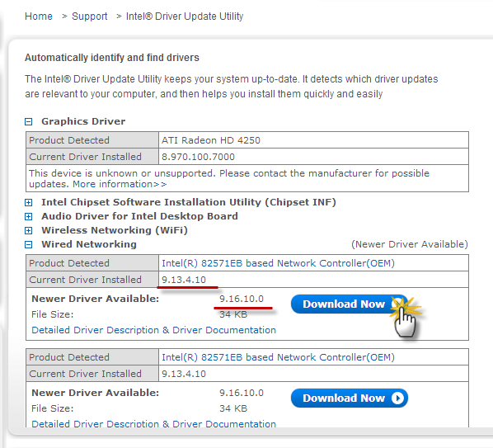Go to Home in breadcrumb
The width and height of the screenshot is (493, 448).
pos(39,16)
